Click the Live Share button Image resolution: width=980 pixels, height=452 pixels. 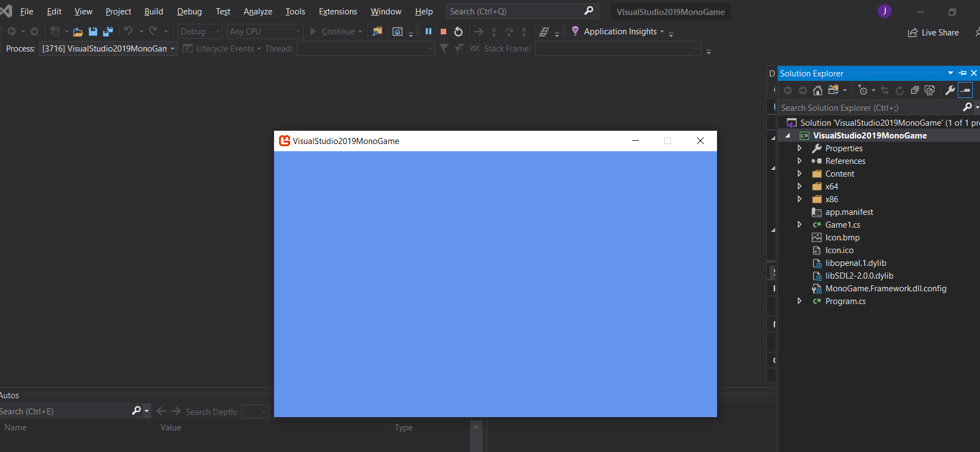pos(933,33)
